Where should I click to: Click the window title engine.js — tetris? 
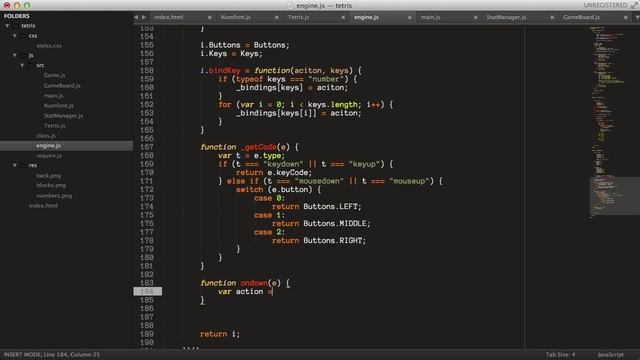click(x=324, y=5)
